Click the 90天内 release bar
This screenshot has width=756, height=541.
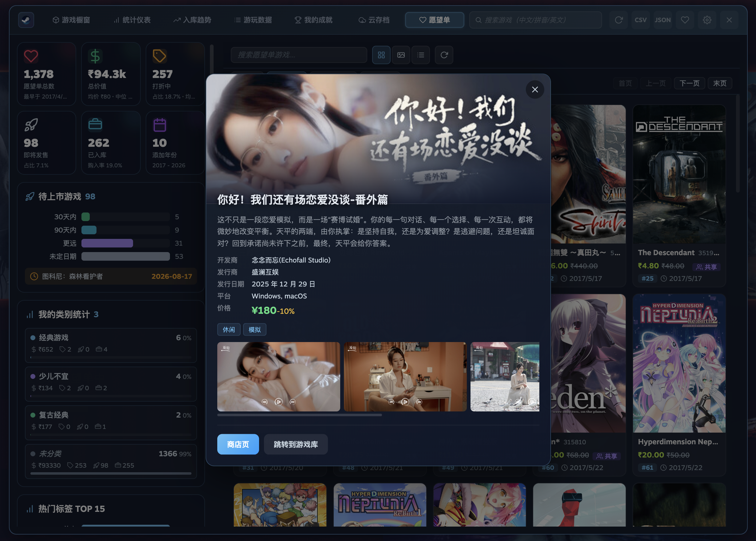[x=126, y=230]
